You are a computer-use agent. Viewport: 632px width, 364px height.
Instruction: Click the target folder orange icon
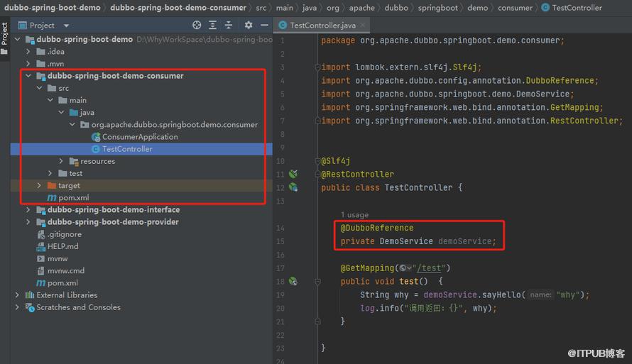pos(52,186)
